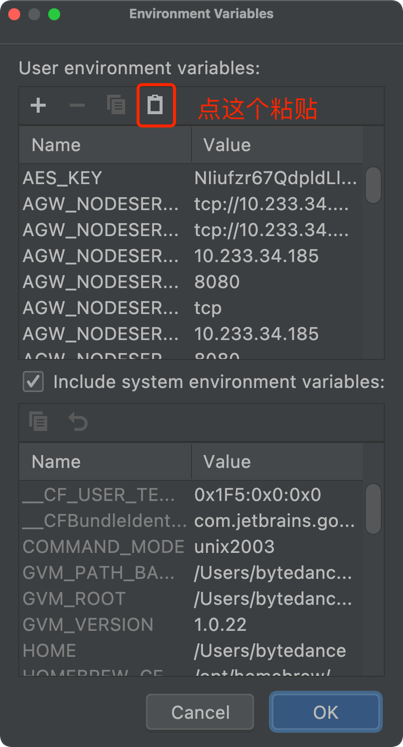Click the revert arrow icon
This screenshot has width=403, height=747.
click(78, 422)
